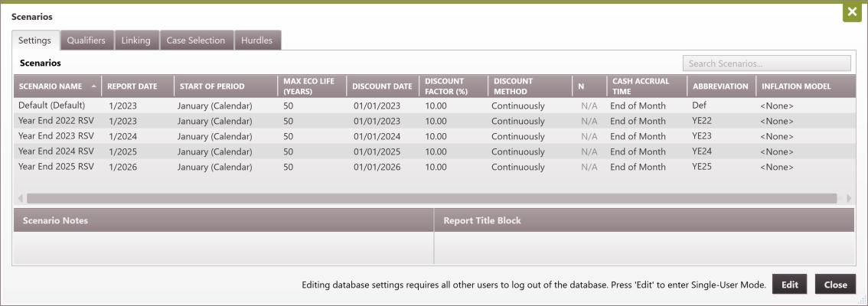Screen dimensions: 868x306
Task: Click the Search Scenarios input field
Action: (766, 63)
